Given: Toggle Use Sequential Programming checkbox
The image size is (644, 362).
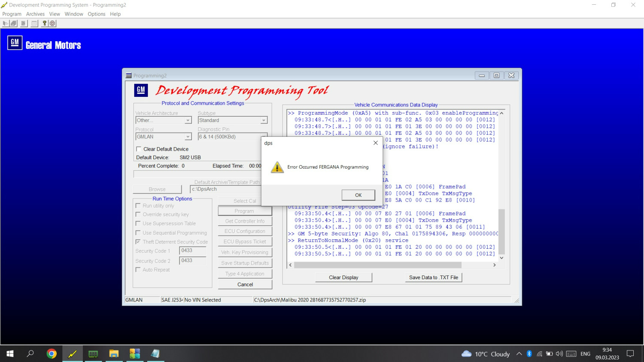Looking at the screenshot, I should tap(138, 233).
